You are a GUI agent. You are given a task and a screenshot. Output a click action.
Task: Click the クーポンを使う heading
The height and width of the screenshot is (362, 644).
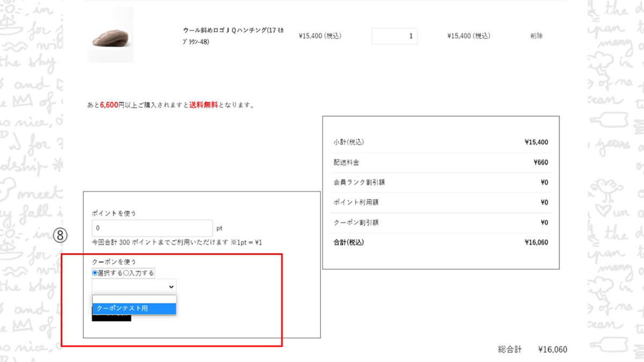coord(114,262)
